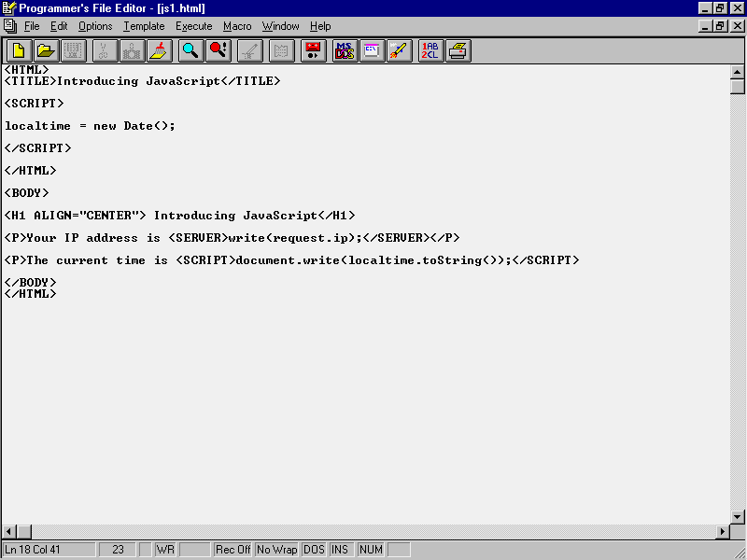Open the Template menu
The height and width of the screenshot is (560, 747).
tap(144, 26)
